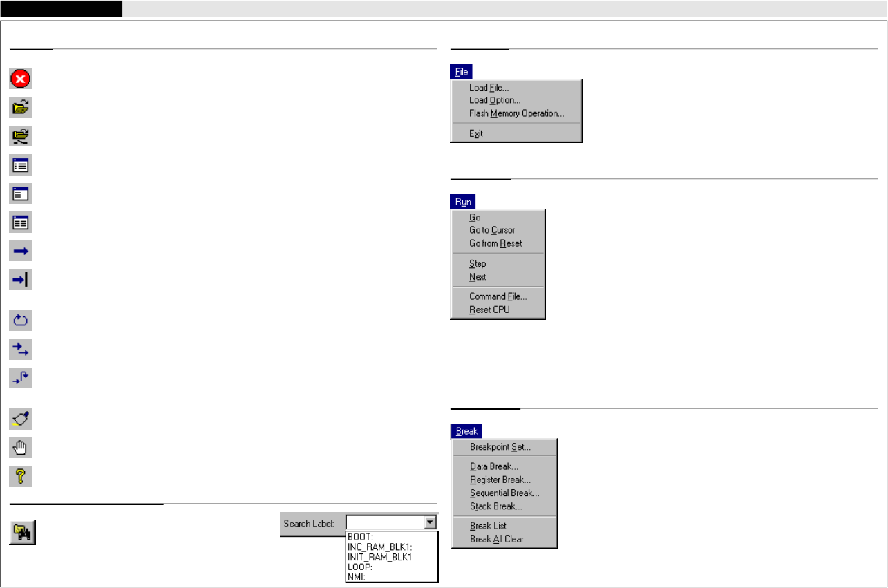The width and height of the screenshot is (888, 588).
Task: Select Command File... in the Run menu
Action: click(x=498, y=296)
